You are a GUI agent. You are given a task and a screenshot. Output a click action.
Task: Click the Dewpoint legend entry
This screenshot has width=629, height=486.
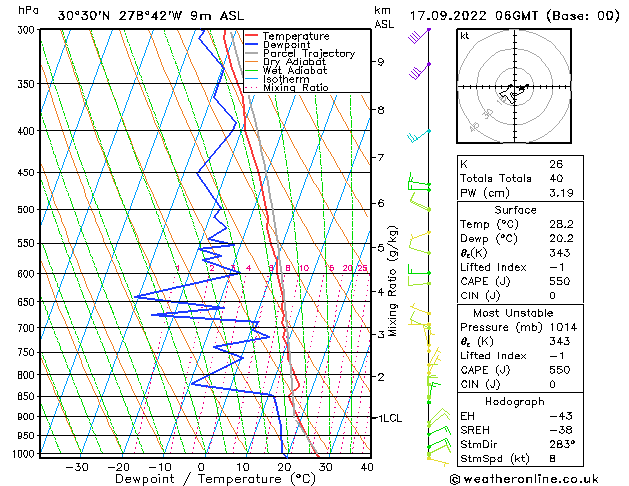[x=278, y=45]
